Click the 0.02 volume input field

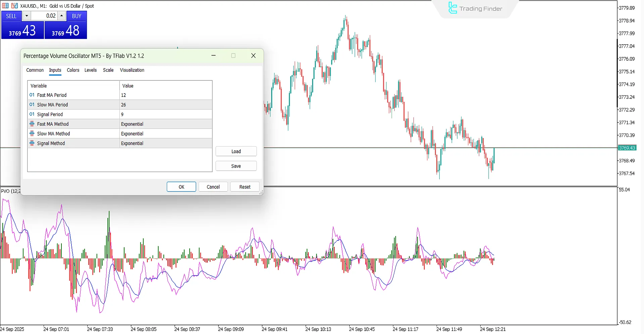[x=45, y=16]
